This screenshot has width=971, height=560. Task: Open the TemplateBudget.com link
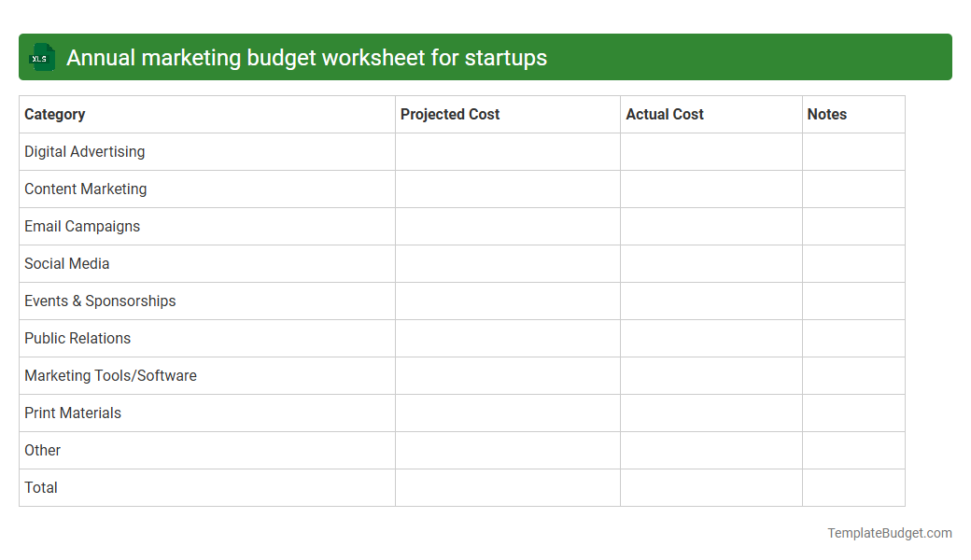(x=888, y=533)
